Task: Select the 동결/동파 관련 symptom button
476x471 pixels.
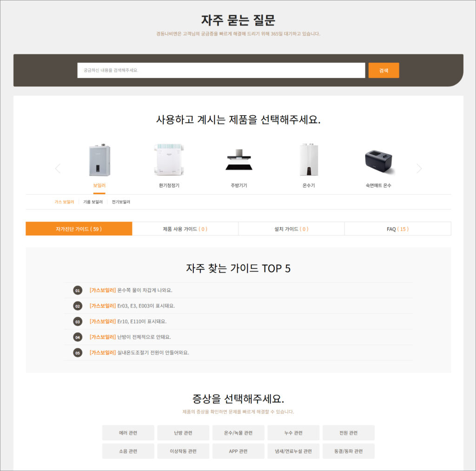Action: click(x=349, y=451)
